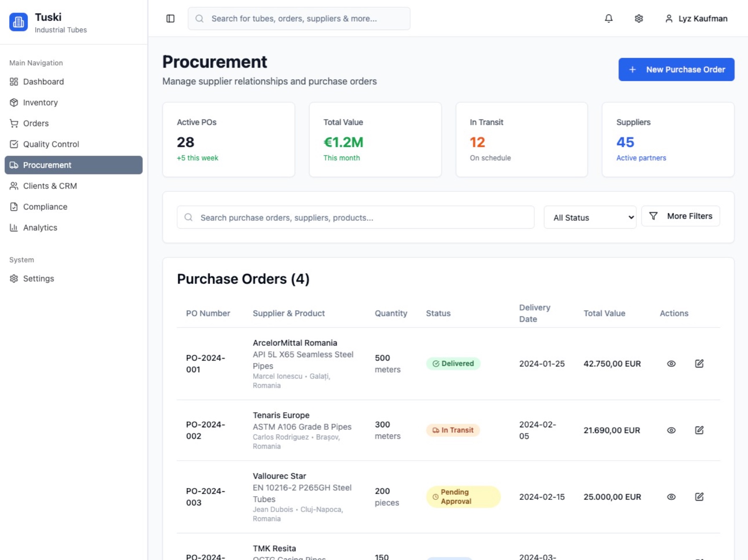View details of PO-2024-002 via eye icon

click(x=671, y=430)
